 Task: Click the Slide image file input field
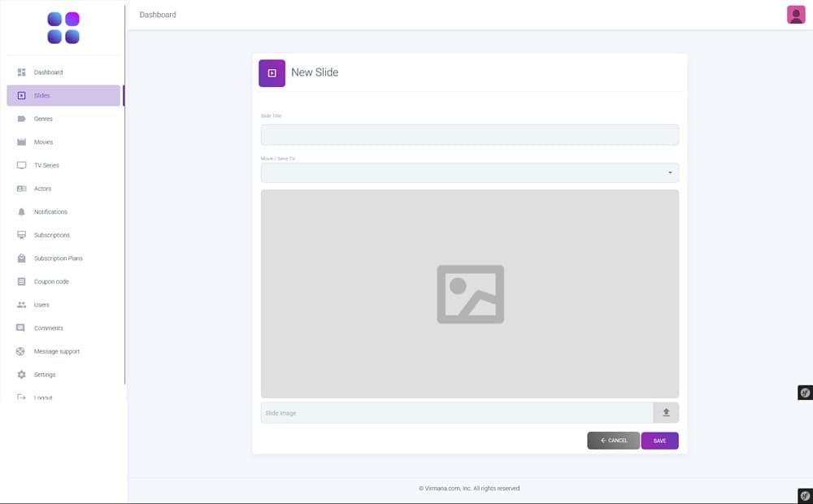tap(456, 413)
